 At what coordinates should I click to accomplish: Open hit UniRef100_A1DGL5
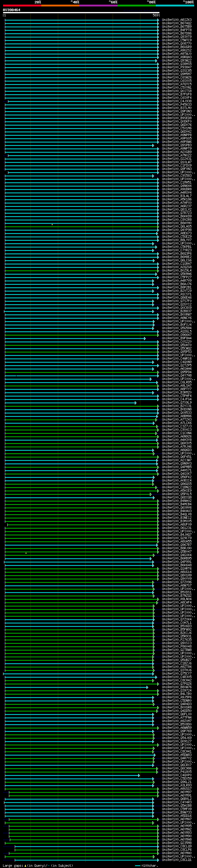[x=177, y=332]
